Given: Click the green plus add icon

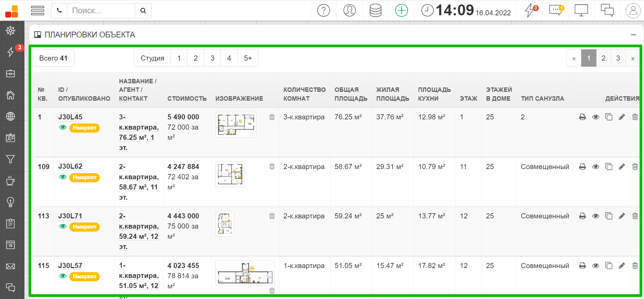Looking at the screenshot, I should coord(401,11).
